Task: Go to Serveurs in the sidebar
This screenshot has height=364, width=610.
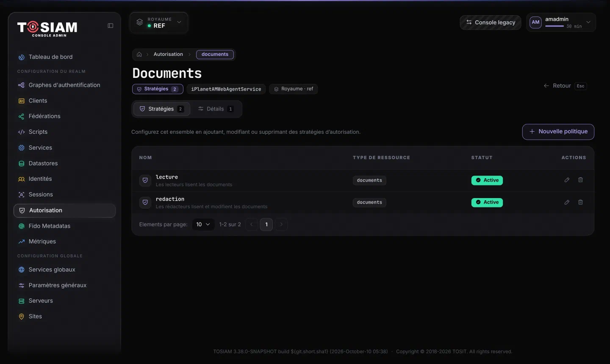Action: (x=64, y=301)
